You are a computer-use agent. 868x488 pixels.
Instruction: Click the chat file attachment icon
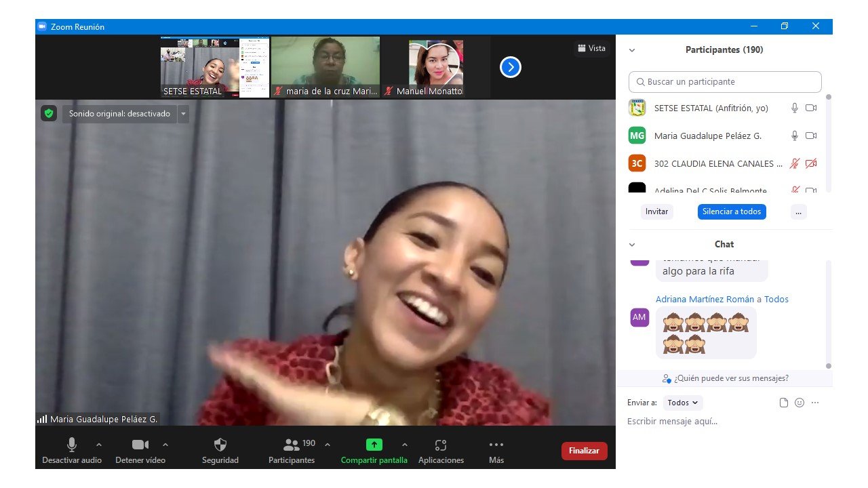tap(784, 403)
